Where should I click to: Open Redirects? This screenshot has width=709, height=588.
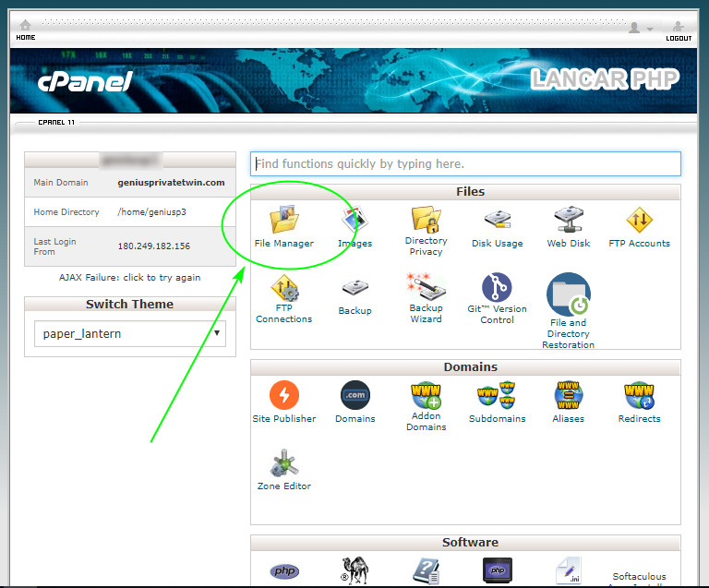(x=640, y=402)
